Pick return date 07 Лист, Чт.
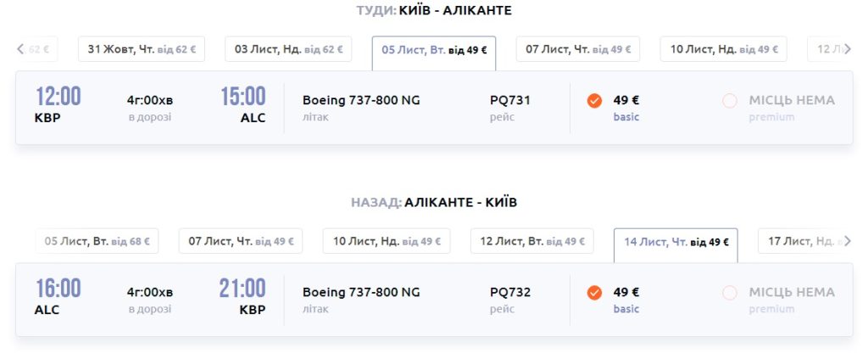Screen dimensions: 868x359 (241, 242)
